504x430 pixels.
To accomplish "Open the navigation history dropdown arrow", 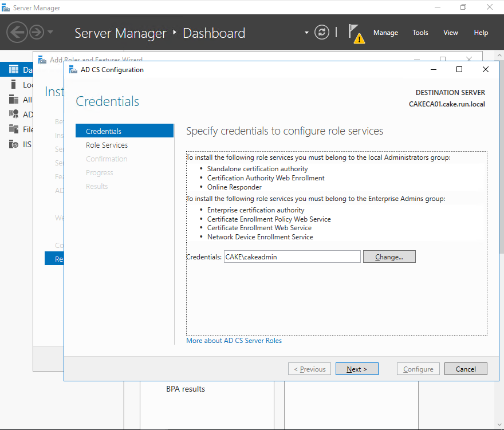I will 50,32.
